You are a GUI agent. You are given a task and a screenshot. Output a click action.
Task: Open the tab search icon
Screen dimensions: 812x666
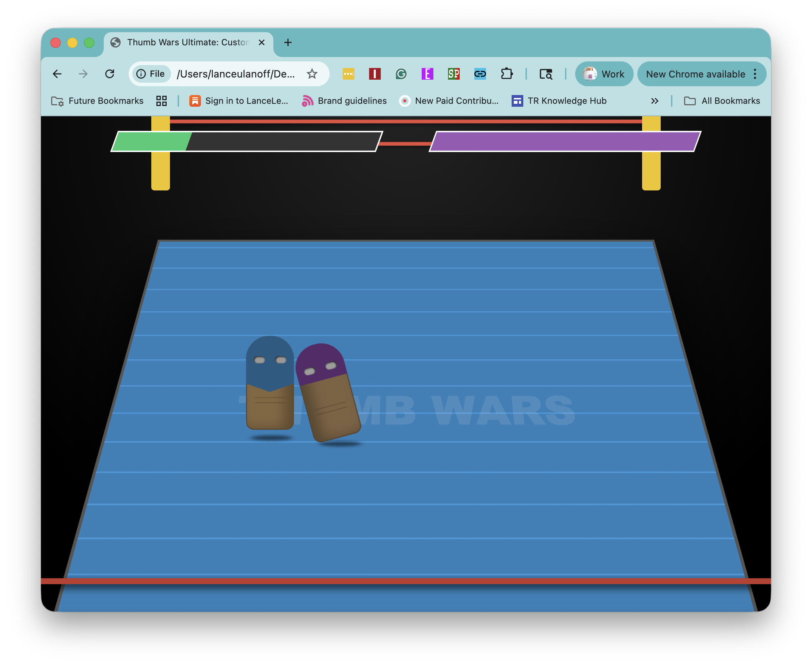coord(546,74)
